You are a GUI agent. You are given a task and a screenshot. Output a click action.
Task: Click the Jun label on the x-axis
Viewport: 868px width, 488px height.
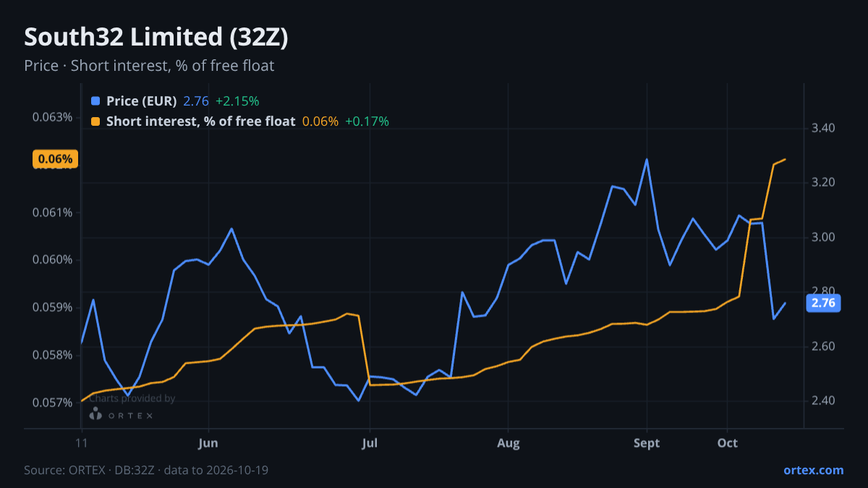[208, 443]
